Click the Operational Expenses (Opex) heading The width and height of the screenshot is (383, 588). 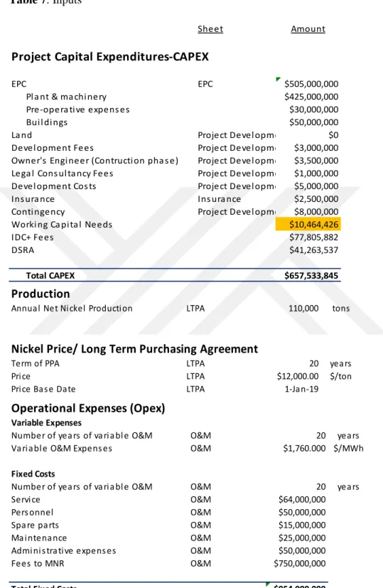tap(88, 408)
